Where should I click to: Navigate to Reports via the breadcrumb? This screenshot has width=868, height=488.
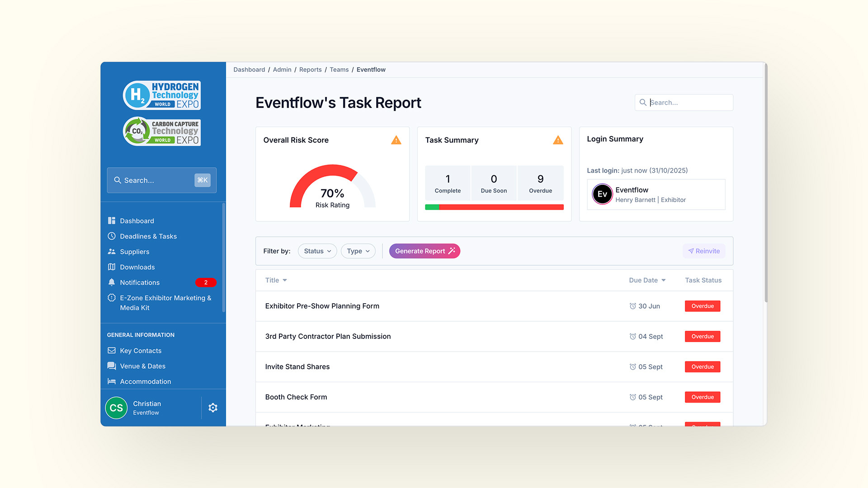click(311, 70)
